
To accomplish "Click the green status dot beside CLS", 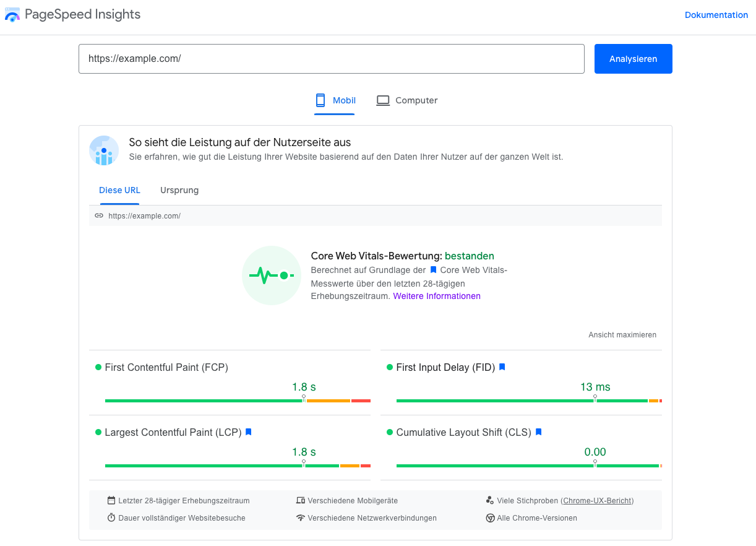I will [390, 432].
